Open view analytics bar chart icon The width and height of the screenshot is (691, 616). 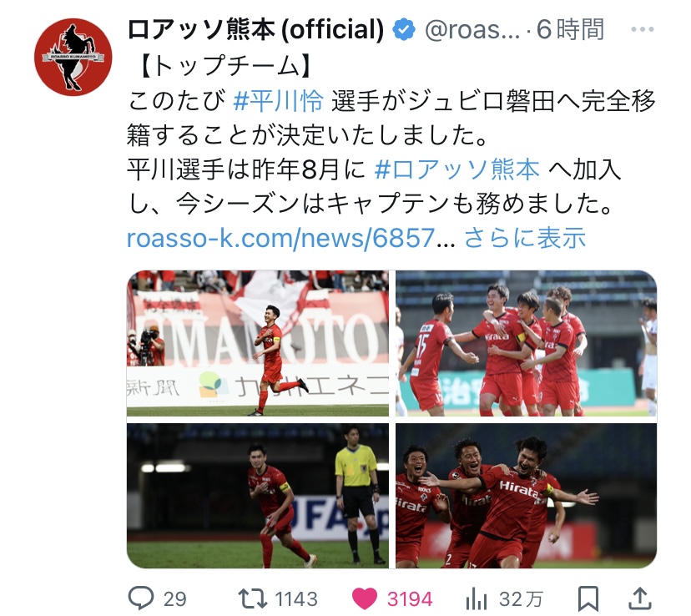[477, 598]
